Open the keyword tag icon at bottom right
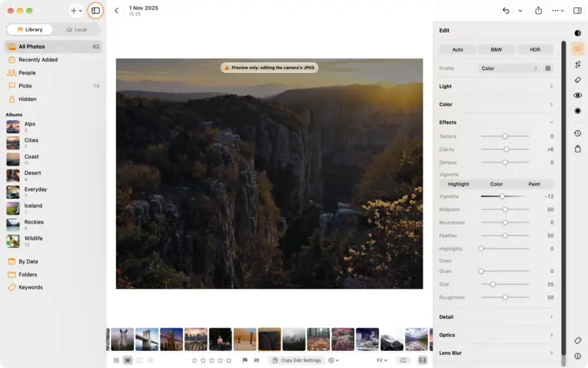Image resolution: width=588 pixels, height=368 pixels. 578,341
